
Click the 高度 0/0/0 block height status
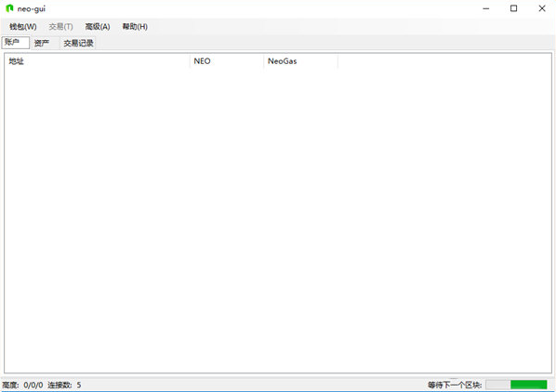[22, 385]
